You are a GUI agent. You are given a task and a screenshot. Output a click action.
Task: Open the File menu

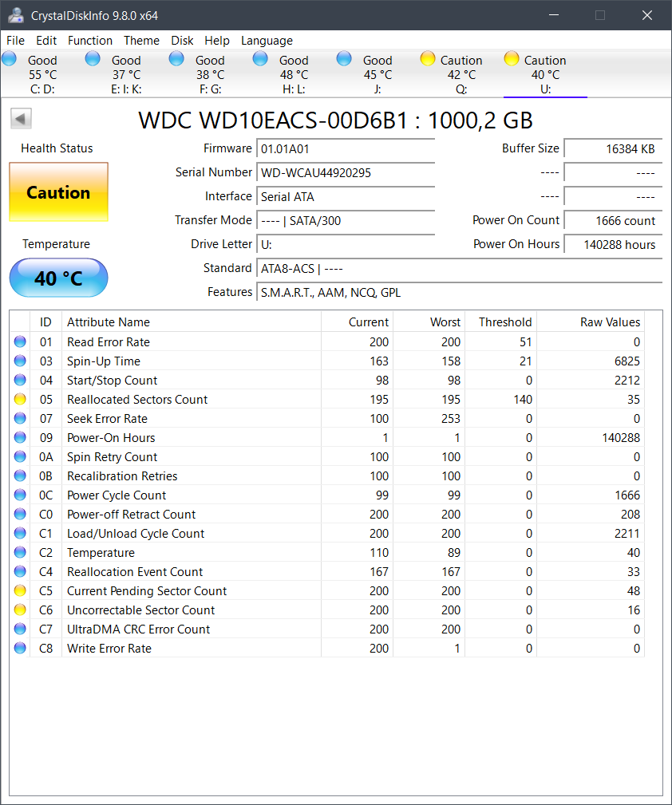pyautogui.click(x=15, y=41)
